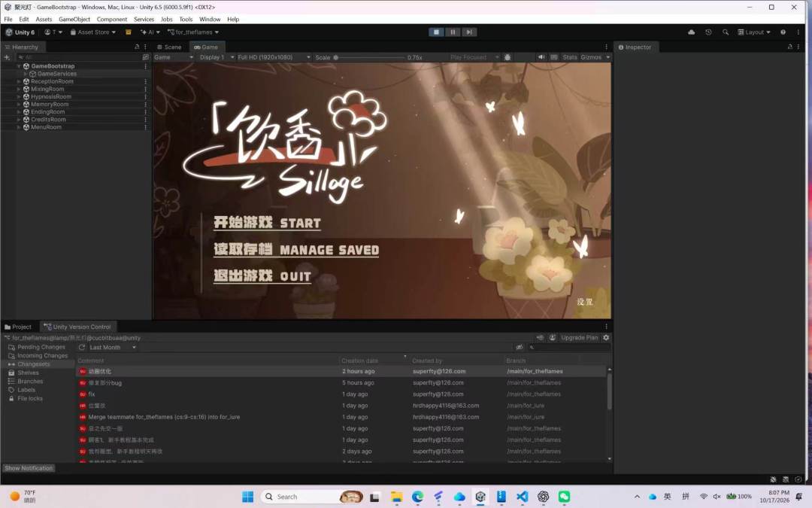Open Hierarchy search-by-type icon
The height and width of the screenshot is (508, 812).
tap(146, 57)
